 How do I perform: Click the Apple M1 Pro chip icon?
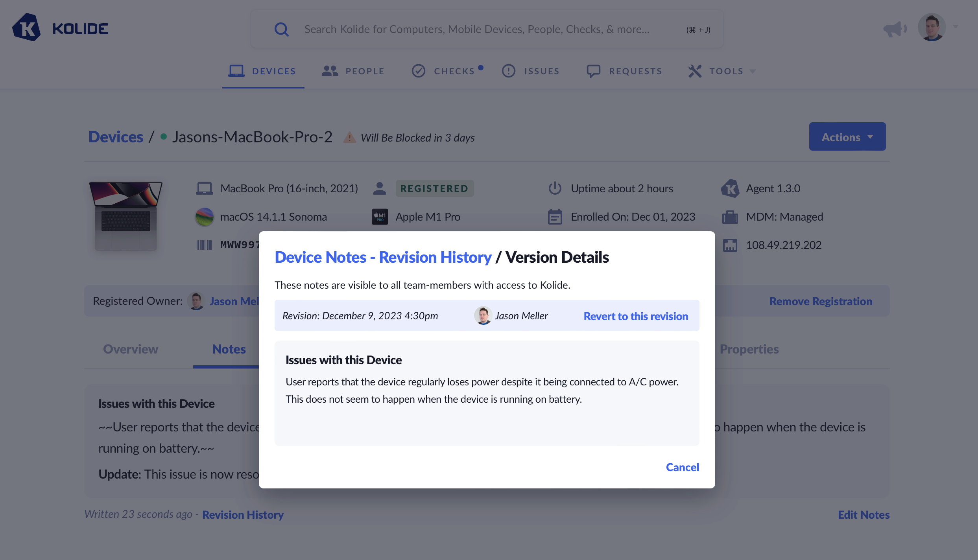(x=380, y=217)
